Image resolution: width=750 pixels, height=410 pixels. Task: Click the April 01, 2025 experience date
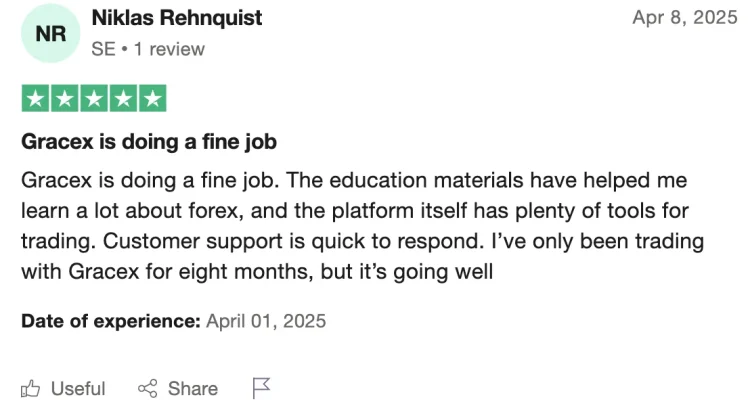click(266, 321)
